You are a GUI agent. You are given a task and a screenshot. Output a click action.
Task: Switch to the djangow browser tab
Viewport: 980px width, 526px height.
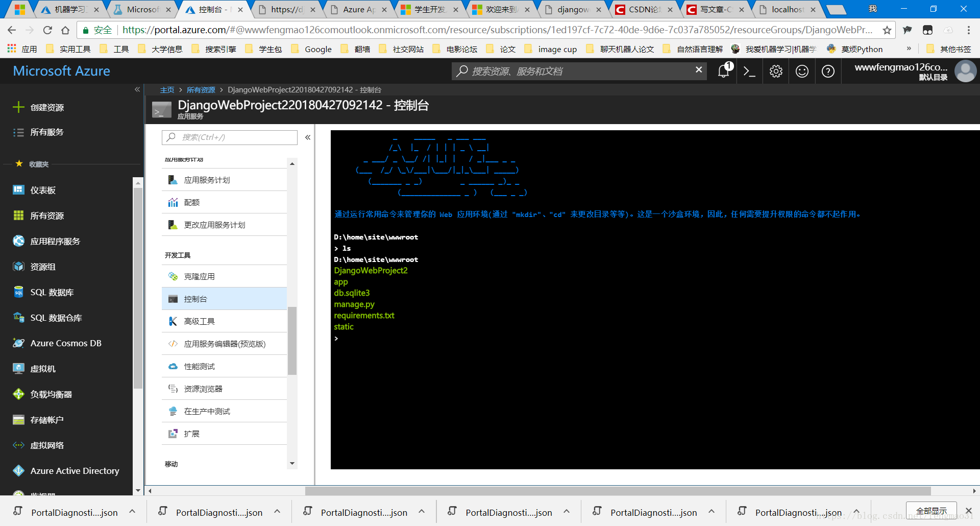tap(573, 9)
